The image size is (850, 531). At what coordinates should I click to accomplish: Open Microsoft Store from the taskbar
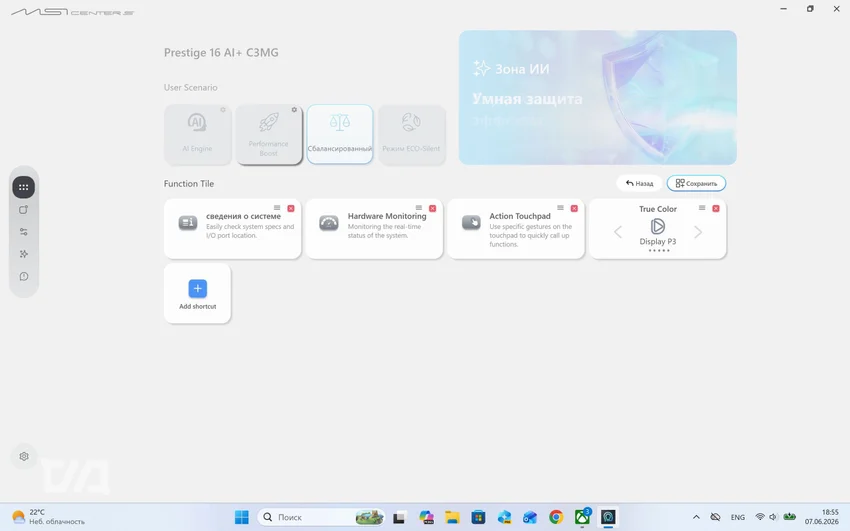[x=478, y=517]
